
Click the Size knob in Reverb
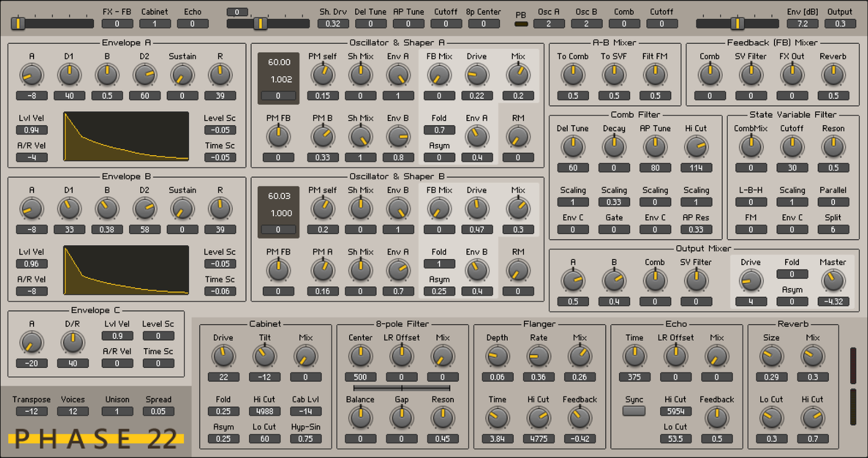[x=771, y=356]
